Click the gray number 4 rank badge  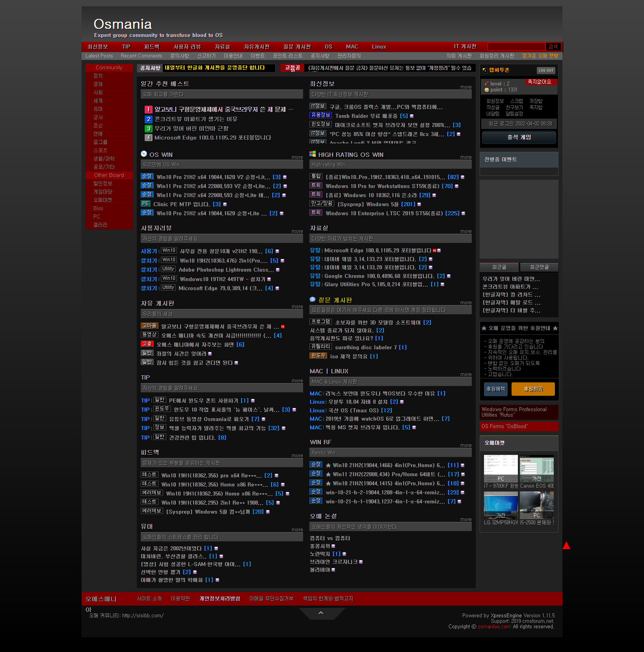(148, 138)
